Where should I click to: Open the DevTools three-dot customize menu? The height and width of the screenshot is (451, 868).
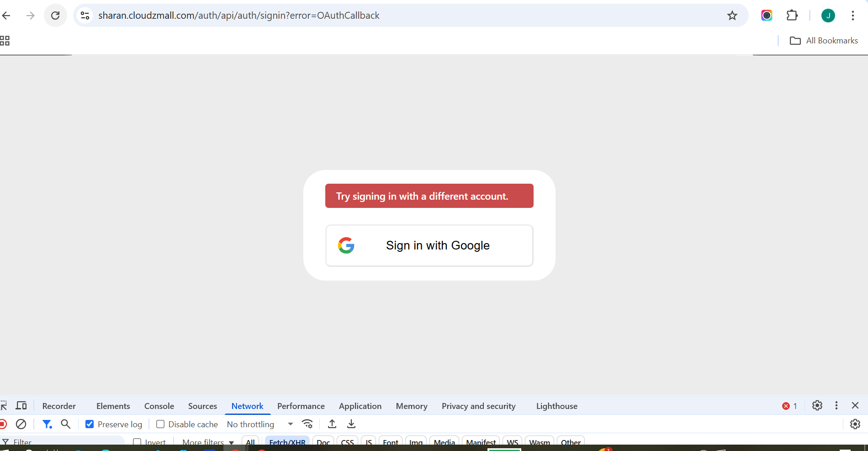coord(836,406)
